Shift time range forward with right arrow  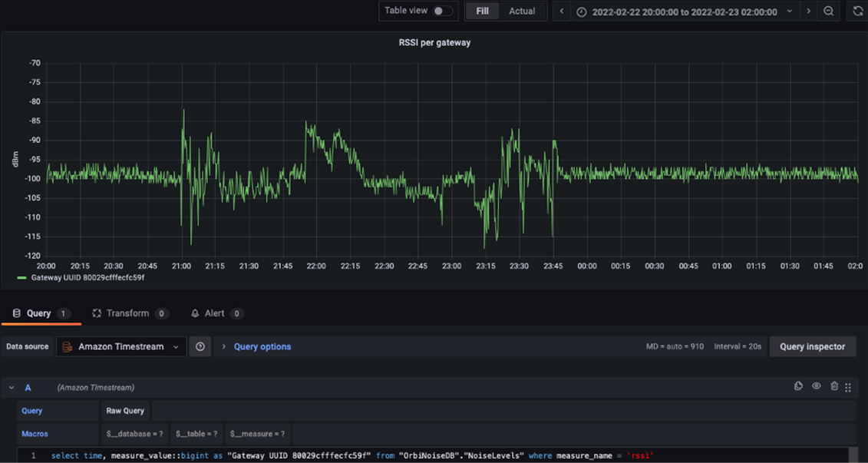click(808, 12)
